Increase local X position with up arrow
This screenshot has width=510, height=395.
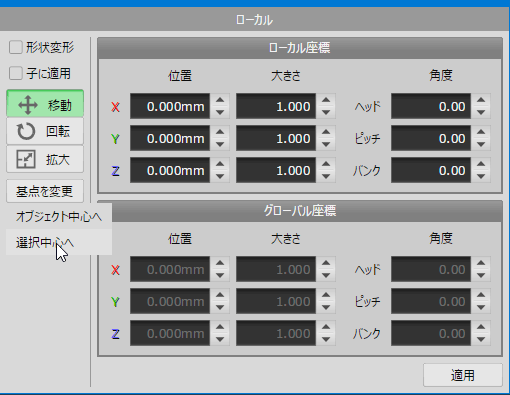(220, 100)
